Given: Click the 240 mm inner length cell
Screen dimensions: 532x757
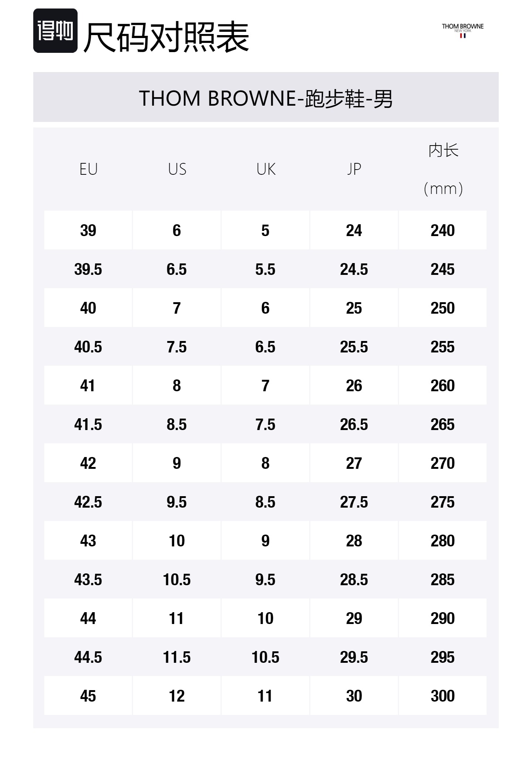Looking at the screenshot, I should point(443,231).
